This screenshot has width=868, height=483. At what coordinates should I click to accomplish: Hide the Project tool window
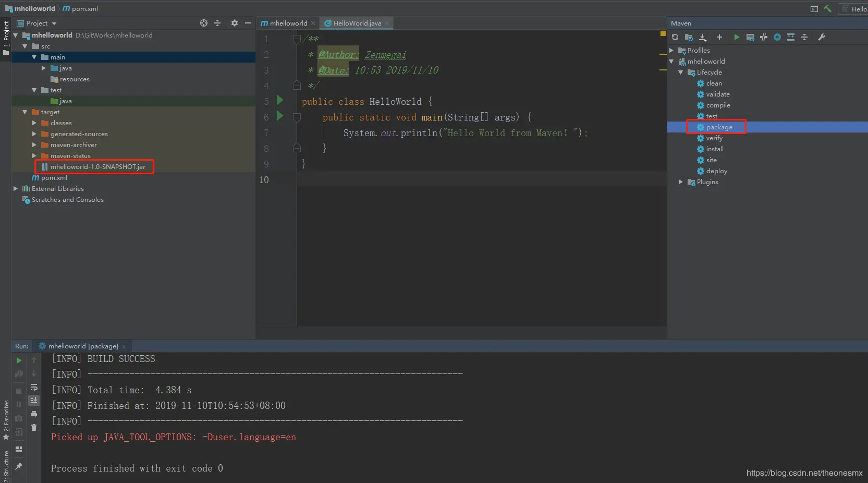[248, 23]
